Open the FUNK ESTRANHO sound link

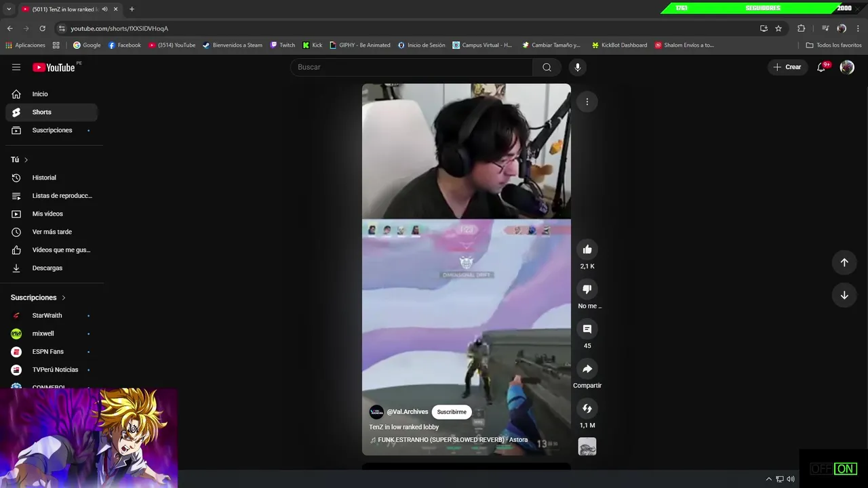449,440
